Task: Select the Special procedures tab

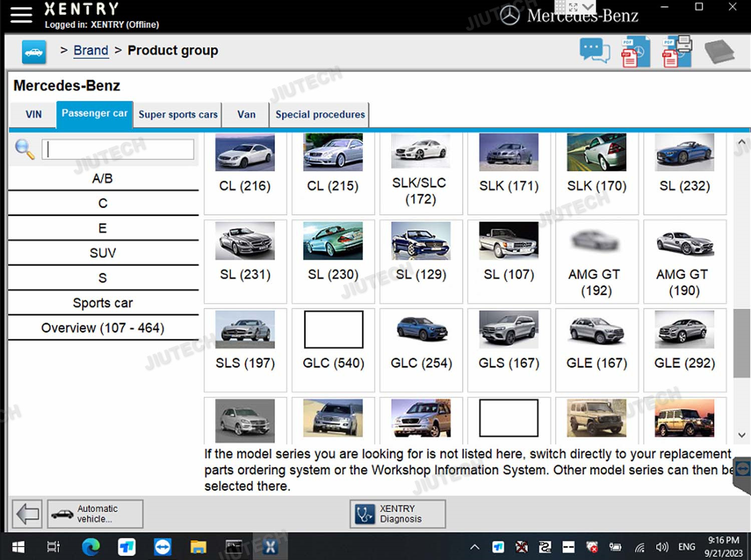Action: click(320, 115)
